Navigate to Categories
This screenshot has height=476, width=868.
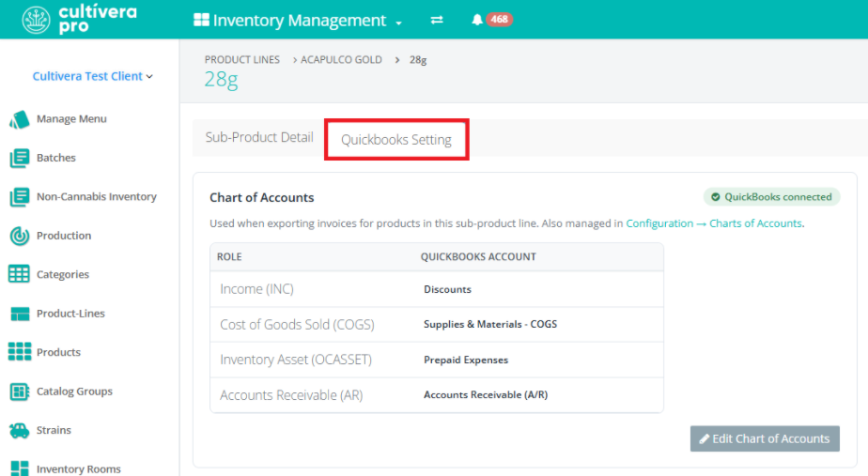(63, 274)
